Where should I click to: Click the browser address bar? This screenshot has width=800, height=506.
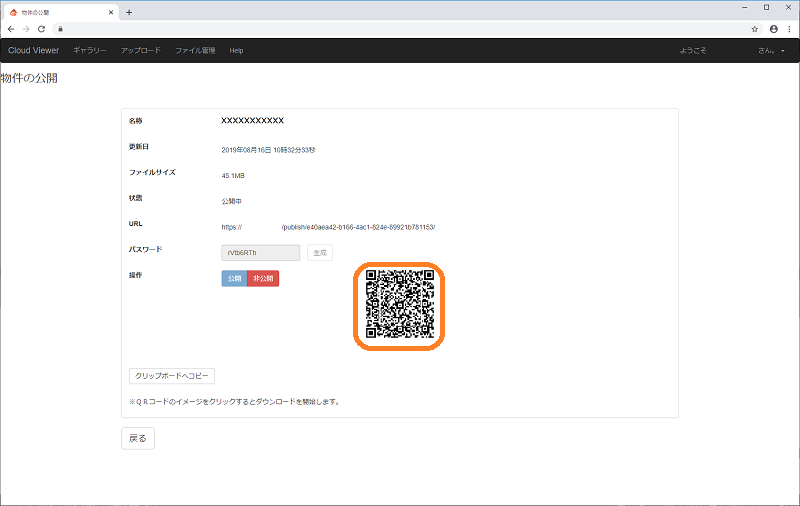coord(406,29)
